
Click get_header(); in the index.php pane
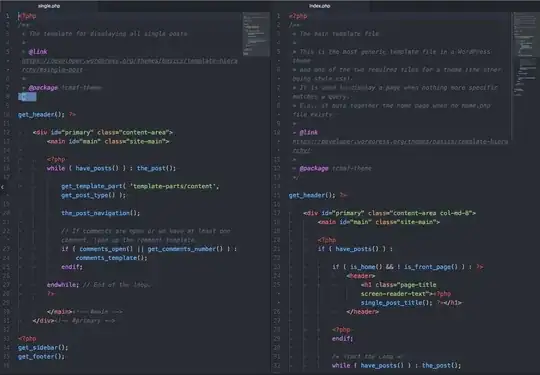pos(312,195)
